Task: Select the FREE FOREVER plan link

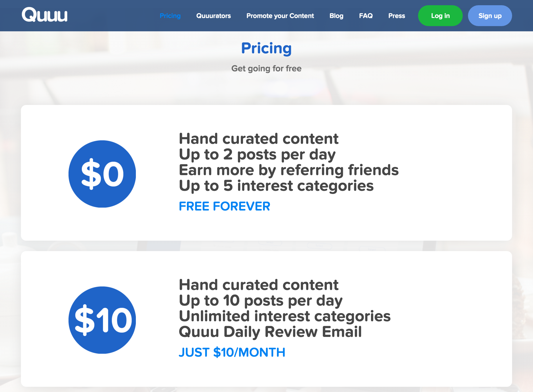Action: tap(224, 206)
